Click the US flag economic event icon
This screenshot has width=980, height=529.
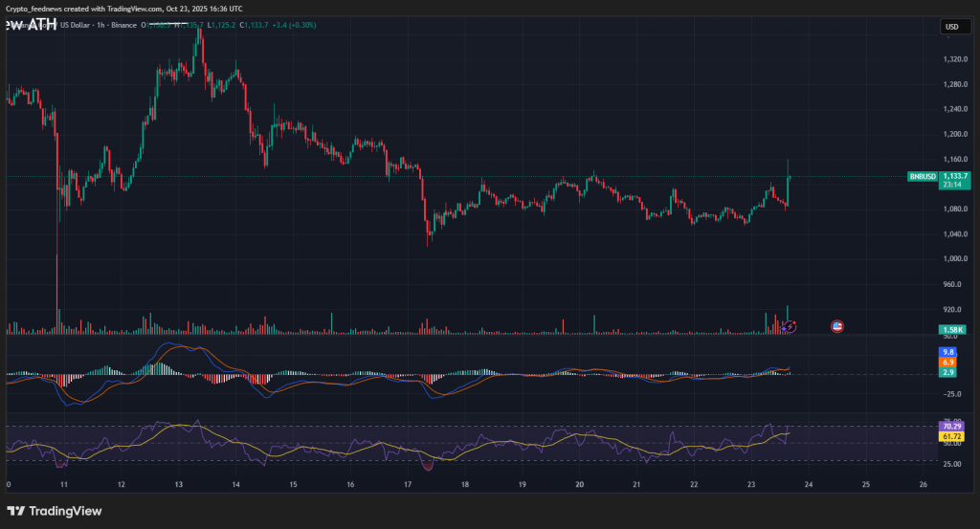point(837,326)
